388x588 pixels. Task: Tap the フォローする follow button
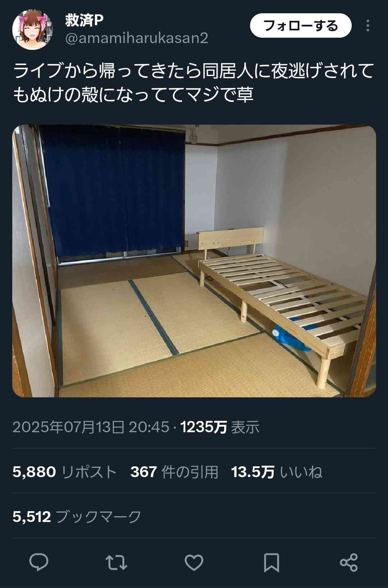coord(301,25)
